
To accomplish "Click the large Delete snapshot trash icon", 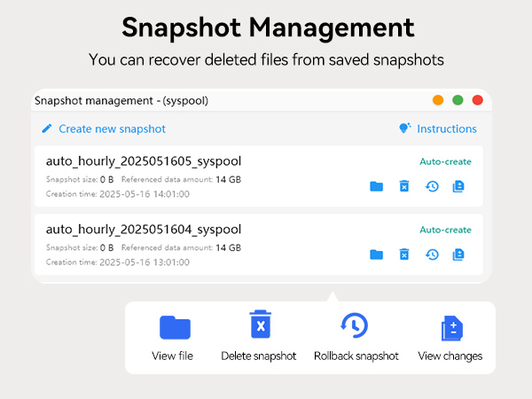I will (260, 325).
